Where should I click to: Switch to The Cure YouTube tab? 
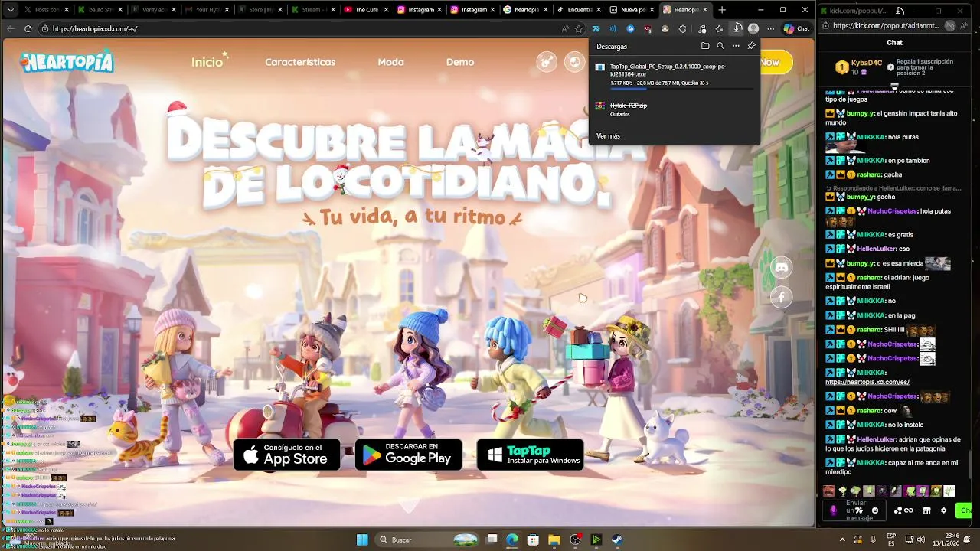coord(366,10)
